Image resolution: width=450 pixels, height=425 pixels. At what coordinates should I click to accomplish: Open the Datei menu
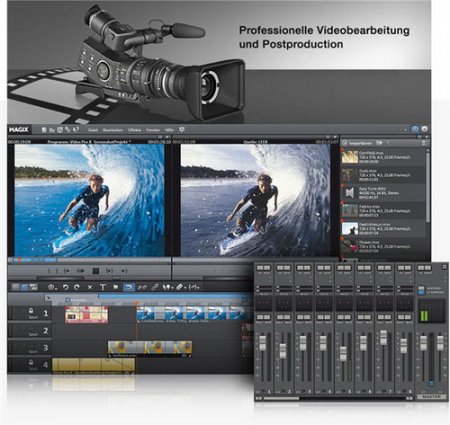93,130
